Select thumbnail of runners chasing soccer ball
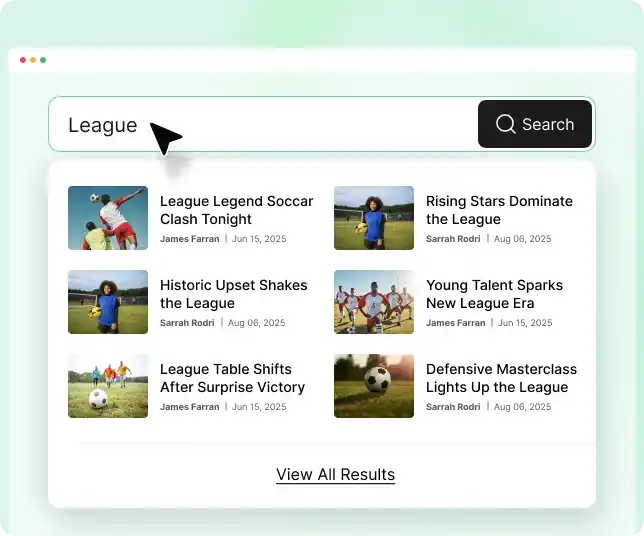Screen dimensions: 644x536 tap(108, 386)
